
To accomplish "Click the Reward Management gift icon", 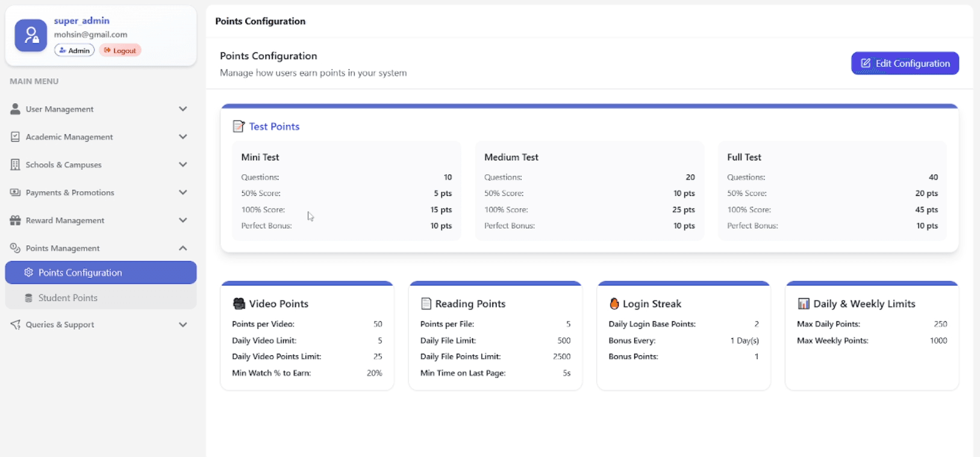I will click(15, 221).
